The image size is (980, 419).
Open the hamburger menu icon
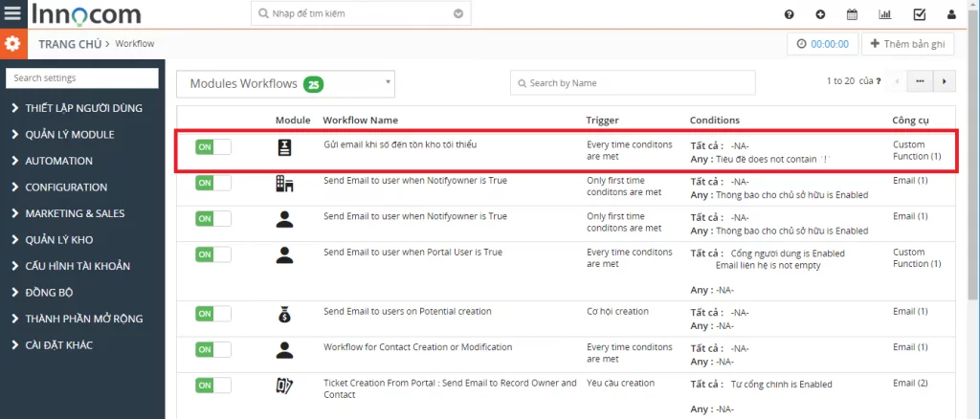tap(12, 13)
